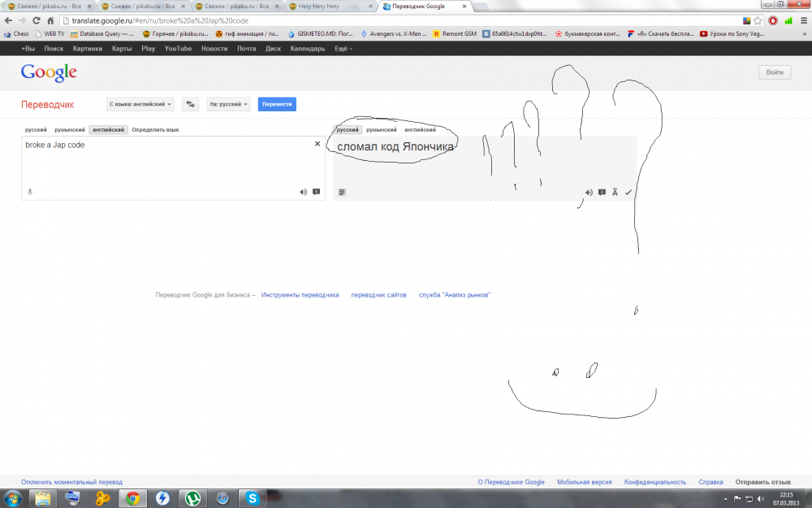Select target language 'румынский' tab

pos(381,129)
